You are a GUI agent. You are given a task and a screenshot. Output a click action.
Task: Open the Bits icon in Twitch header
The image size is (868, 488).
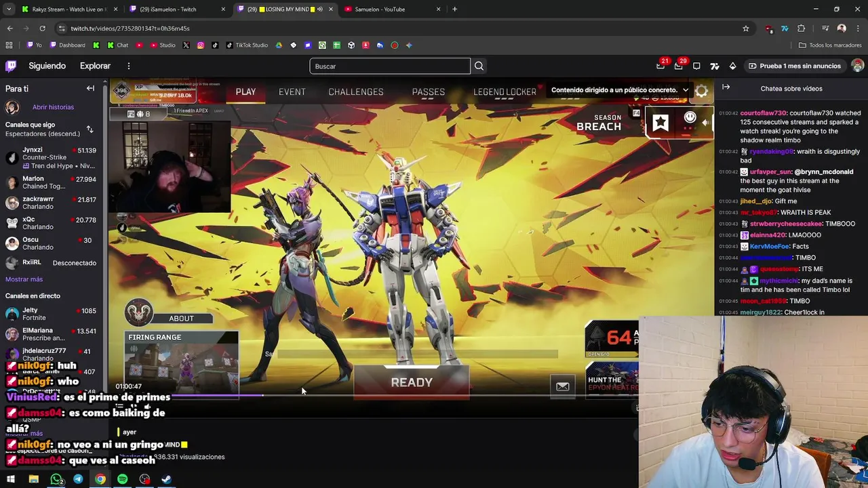pyautogui.click(x=732, y=66)
